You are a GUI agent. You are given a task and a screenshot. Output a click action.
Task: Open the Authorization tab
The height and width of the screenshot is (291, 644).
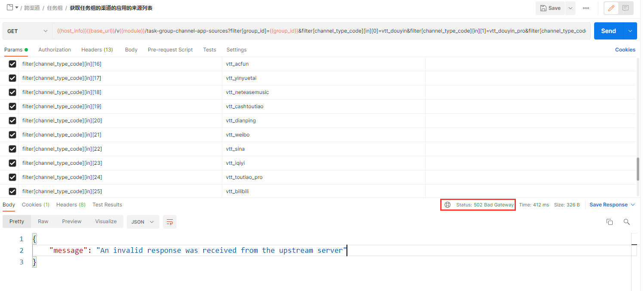point(55,50)
